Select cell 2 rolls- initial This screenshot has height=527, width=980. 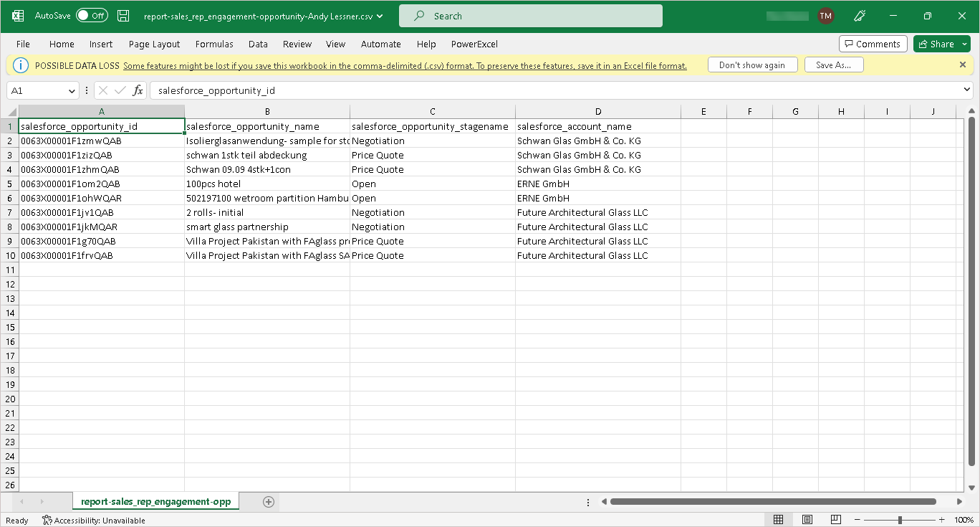(x=267, y=212)
